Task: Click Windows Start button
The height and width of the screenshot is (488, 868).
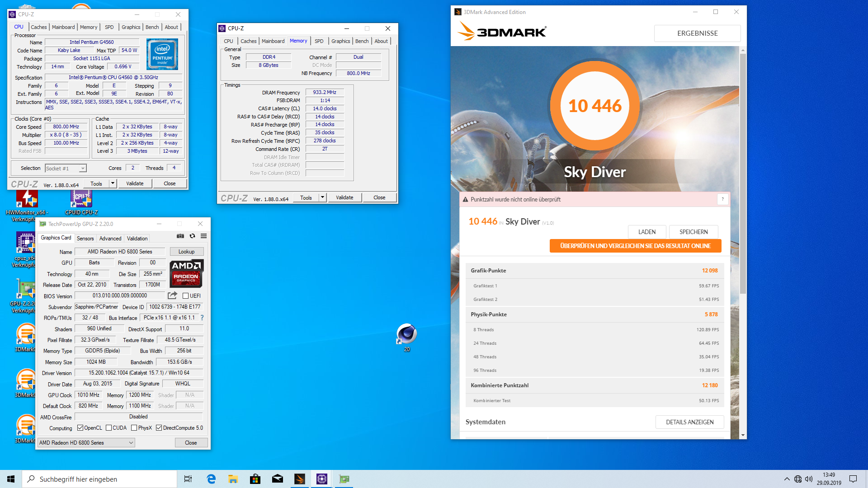Action: (11, 479)
